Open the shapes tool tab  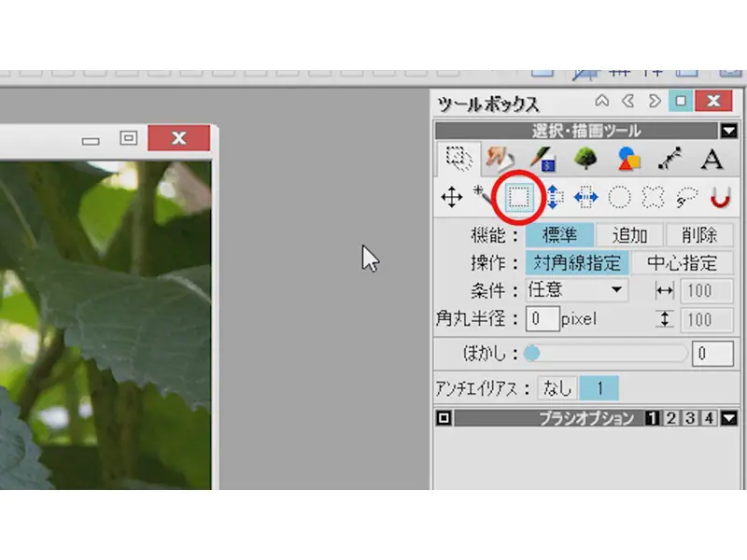tap(629, 159)
